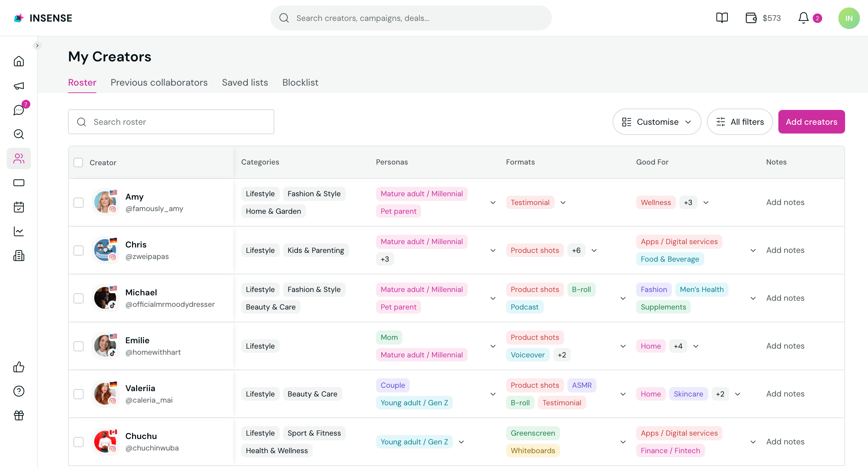Expand Emilie's Formats dropdown
This screenshot has width=868, height=468.
coord(623,346)
